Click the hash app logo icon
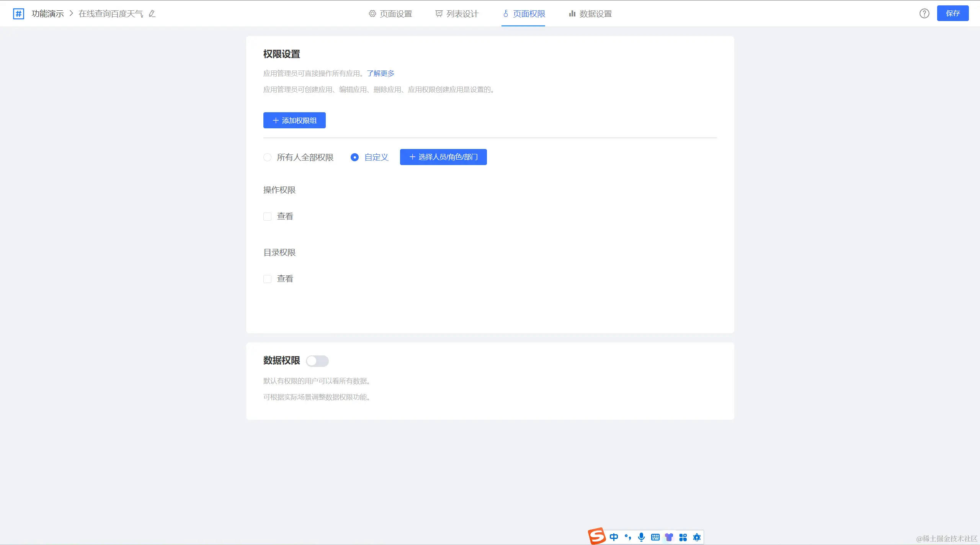 click(x=18, y=14)
